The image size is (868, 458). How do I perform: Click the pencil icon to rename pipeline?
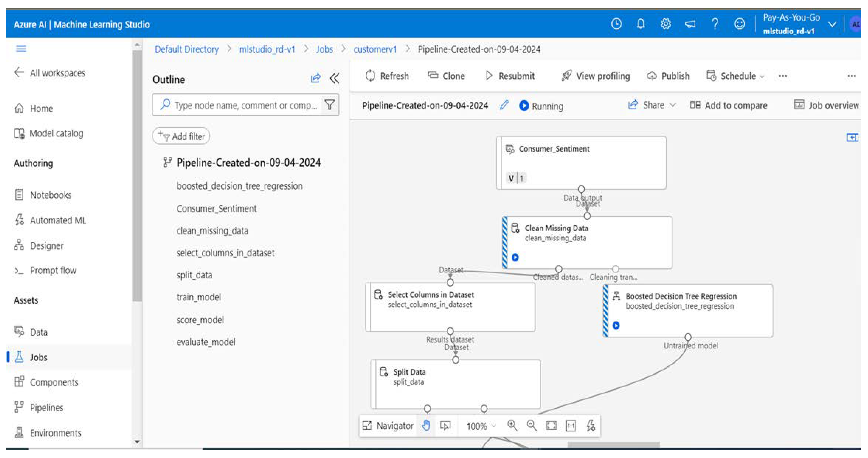504,105
